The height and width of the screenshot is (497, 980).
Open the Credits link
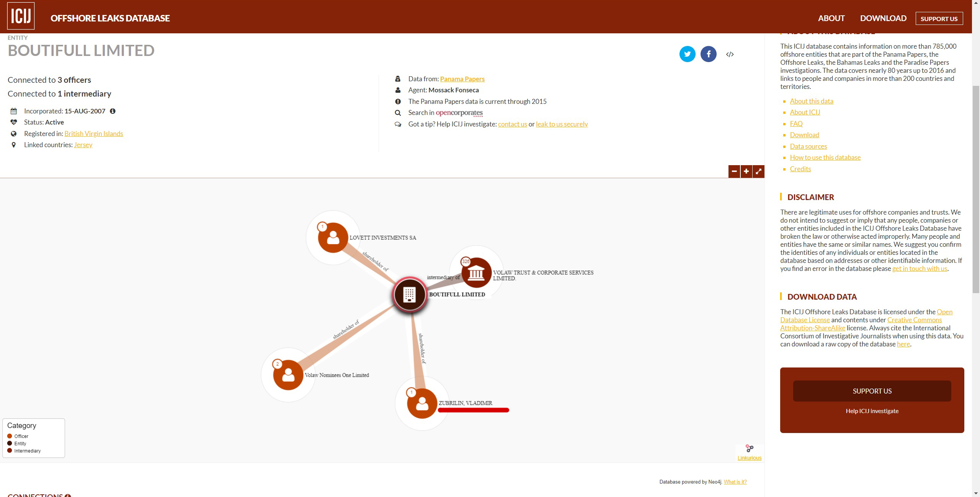pos(800,169)
